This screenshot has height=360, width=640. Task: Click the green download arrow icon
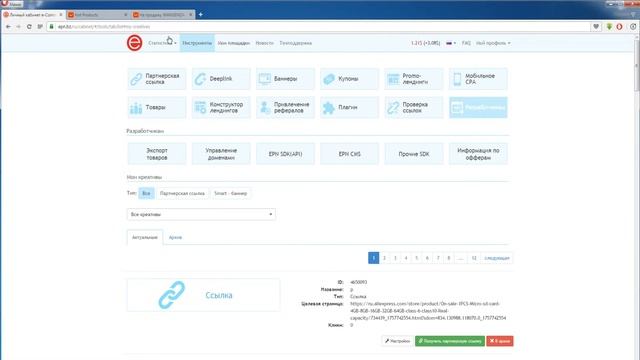[609, 27]
